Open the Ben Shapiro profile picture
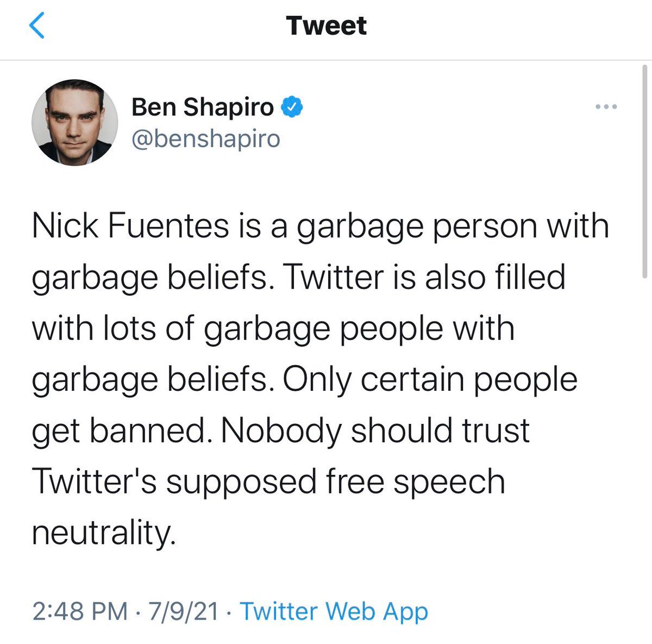This screenshot has width=652, height=644. [x=75, y=121]
